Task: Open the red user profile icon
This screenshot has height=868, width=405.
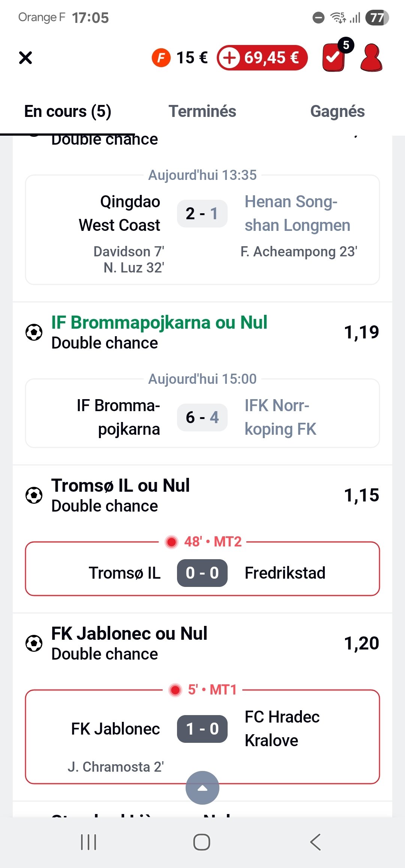Action: point(371,58)
